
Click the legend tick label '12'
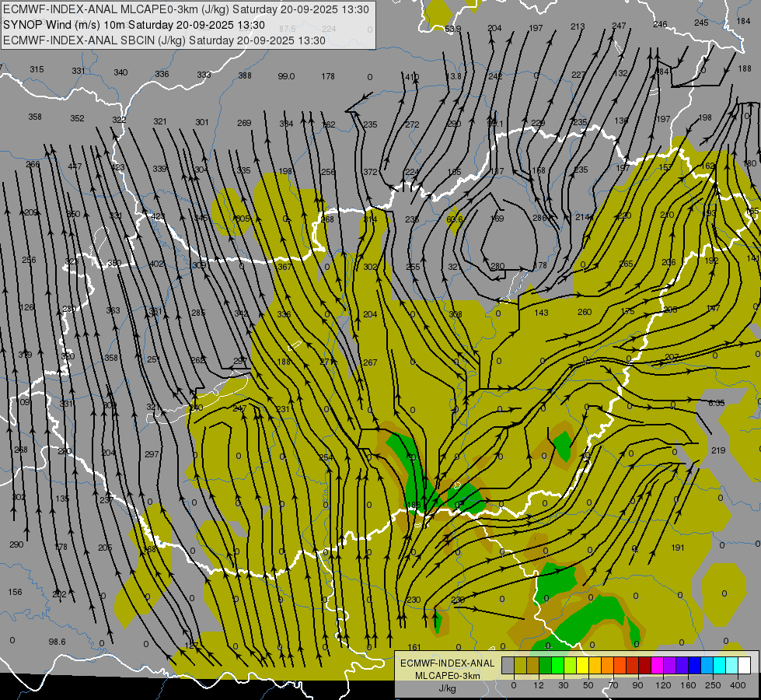(x=538, y=685)
